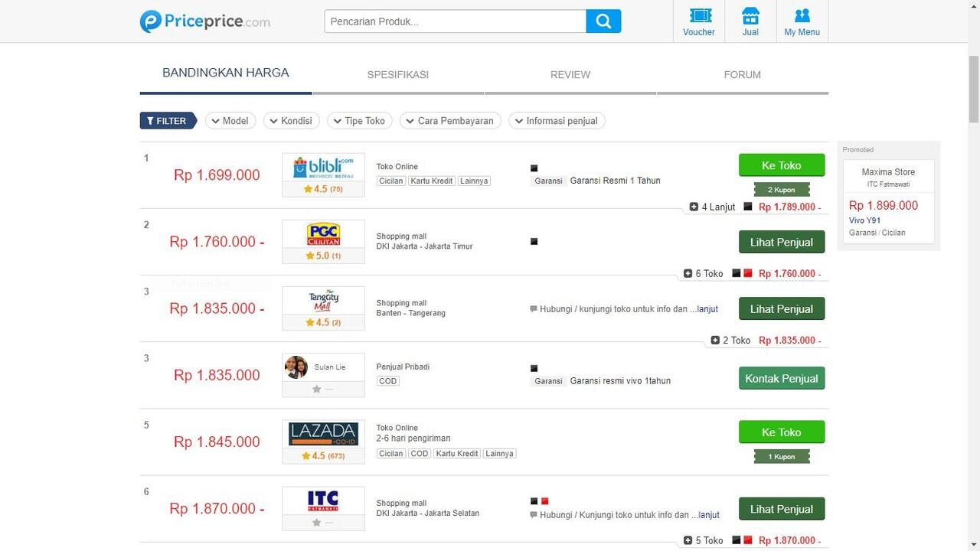
Task: Expand the Model filter dropdown
Action: 230,121
